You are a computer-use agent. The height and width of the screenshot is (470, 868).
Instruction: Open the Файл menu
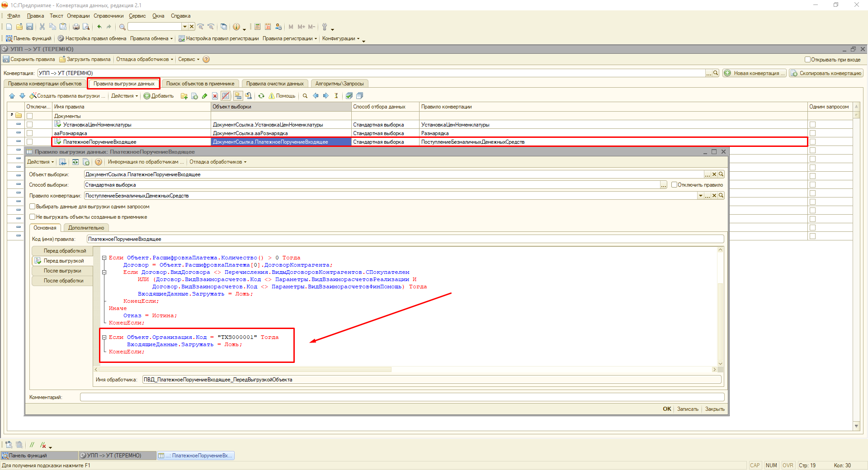click(x=14, y=16)
